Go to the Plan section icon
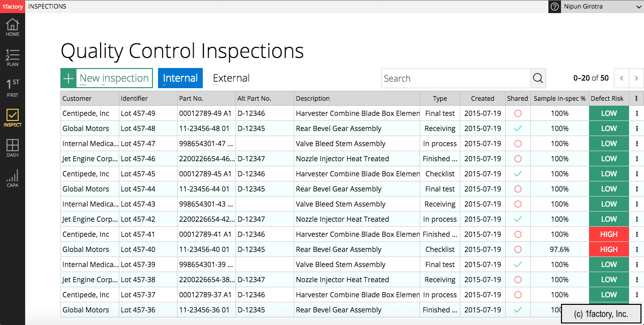The width and height of the screenshot is (644, 325). tap(13, 57)
